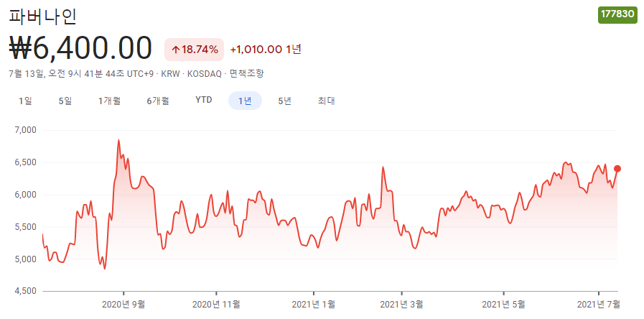Click the upward arrow in percent badge
The image size is (644, 319).
click(175, 50)
